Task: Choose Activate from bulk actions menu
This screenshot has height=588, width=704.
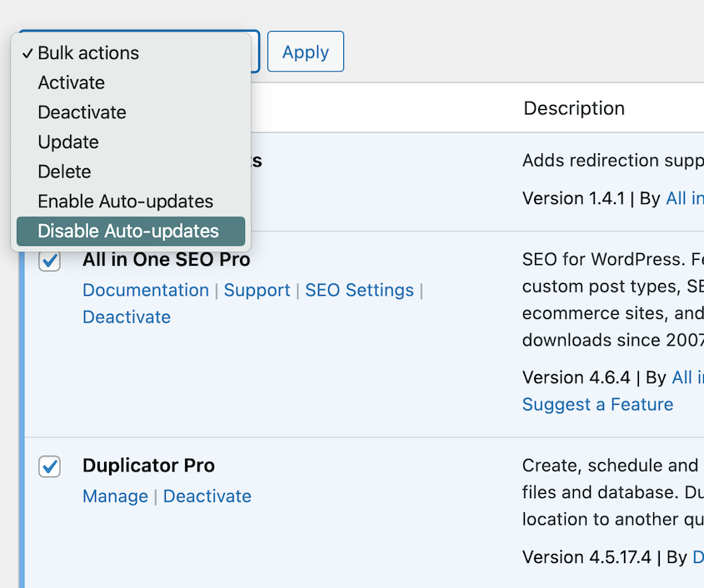Action: 131,82
